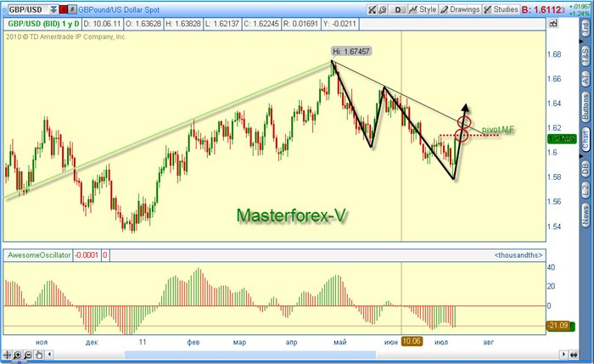Select the Chart side tab
This screenshot has width=594, height=364.
pos(586,138)
